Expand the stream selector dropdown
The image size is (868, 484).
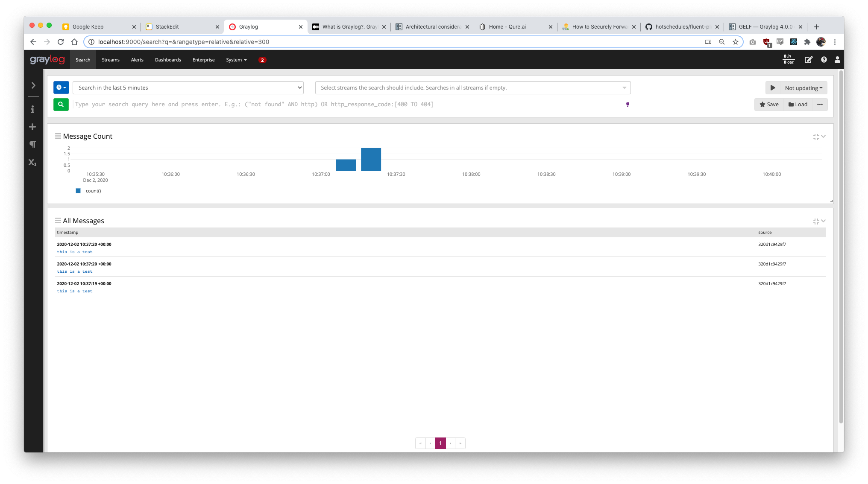[x=624, y=87]
